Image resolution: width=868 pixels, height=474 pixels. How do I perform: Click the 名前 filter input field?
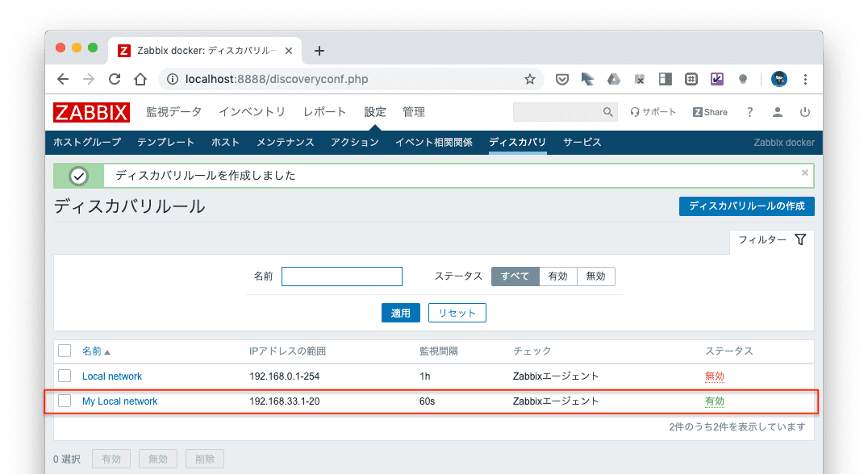(x=342, y=276)
